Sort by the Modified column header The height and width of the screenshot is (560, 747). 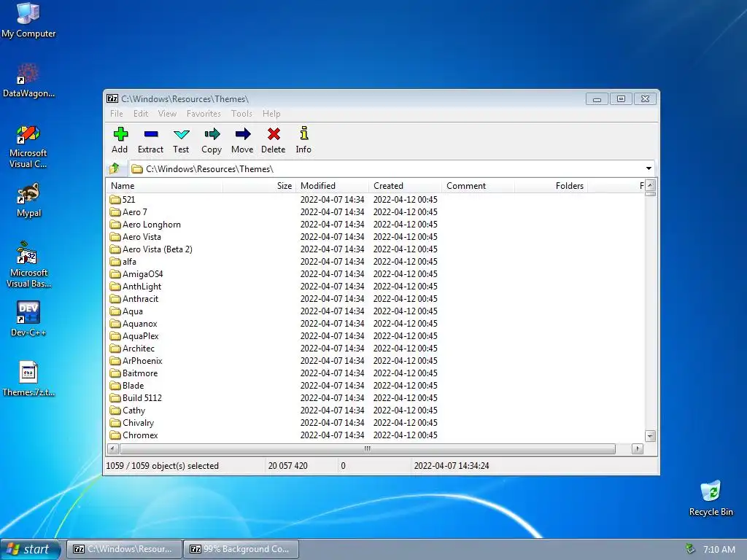pos(332,186)
